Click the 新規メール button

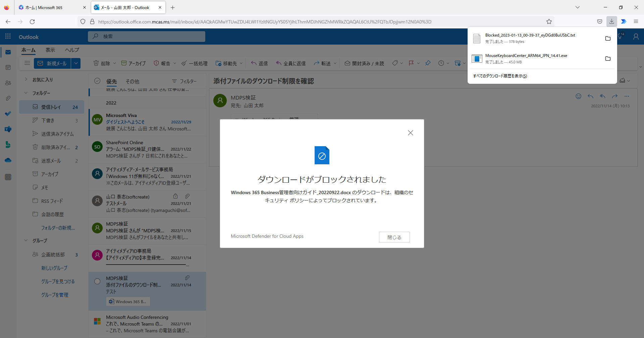pos(52,63)
